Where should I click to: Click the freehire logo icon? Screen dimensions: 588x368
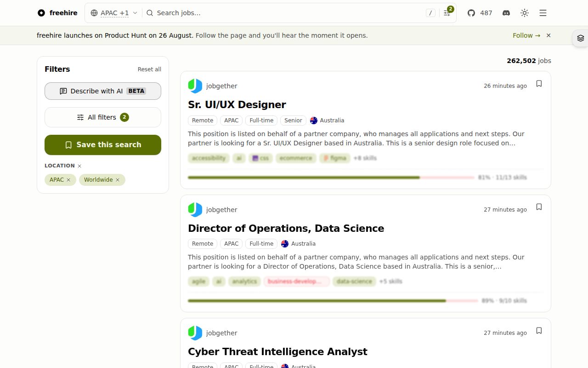coord(41,13)
